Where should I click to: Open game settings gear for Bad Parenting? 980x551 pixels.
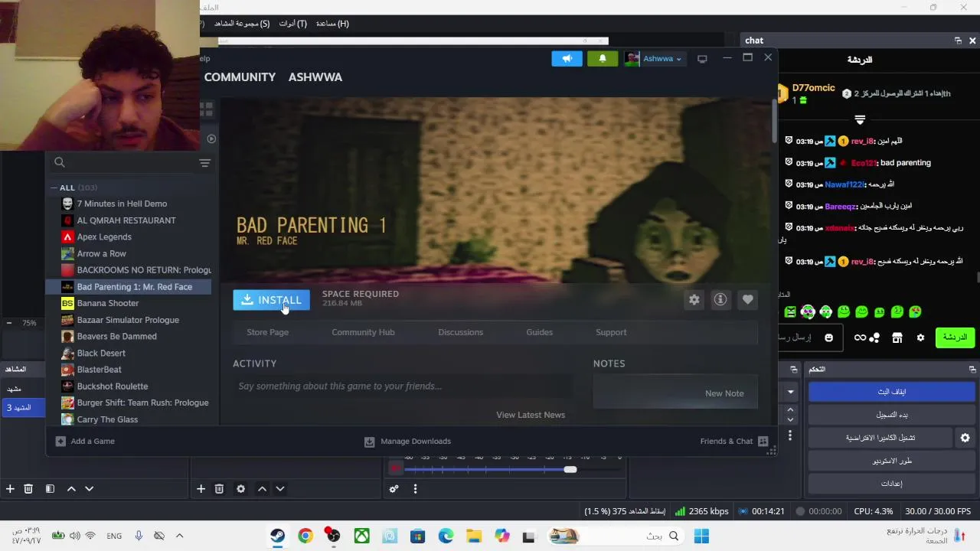coord(694,300)
